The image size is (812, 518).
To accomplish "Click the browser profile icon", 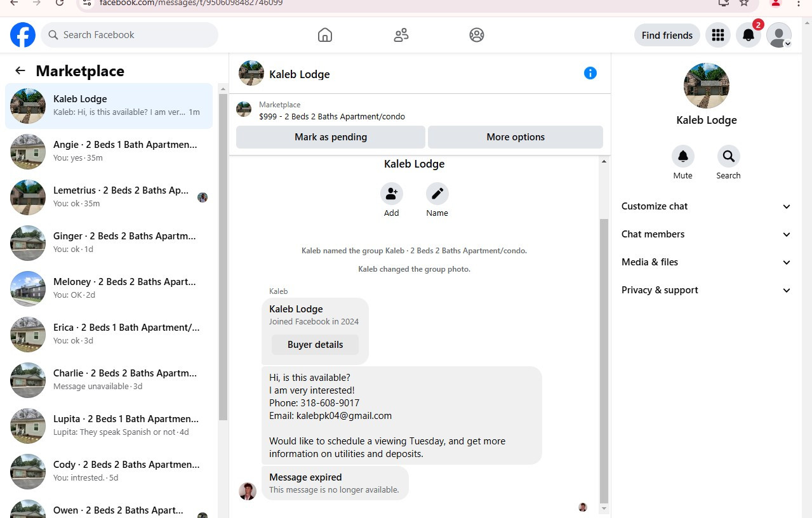I will [x=775, y=3].
